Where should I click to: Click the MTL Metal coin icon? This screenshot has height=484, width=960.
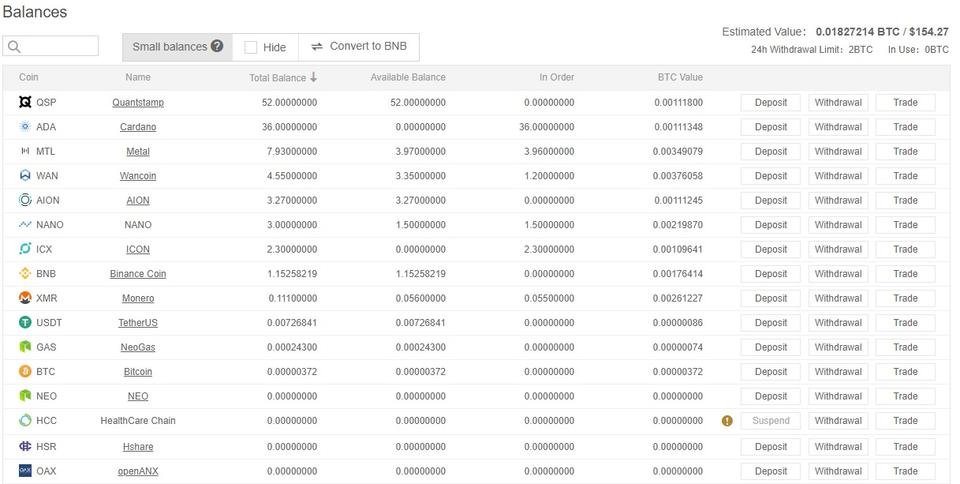pyautogui.click(x=25, y=151)
